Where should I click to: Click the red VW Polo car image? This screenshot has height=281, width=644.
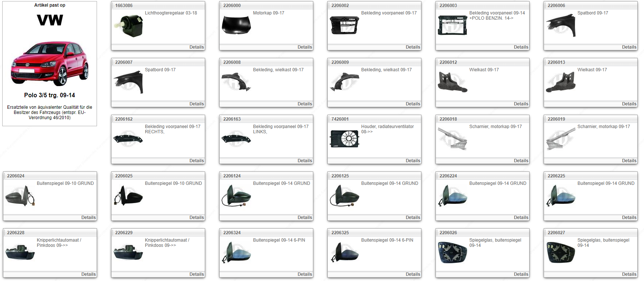(50, 63)
